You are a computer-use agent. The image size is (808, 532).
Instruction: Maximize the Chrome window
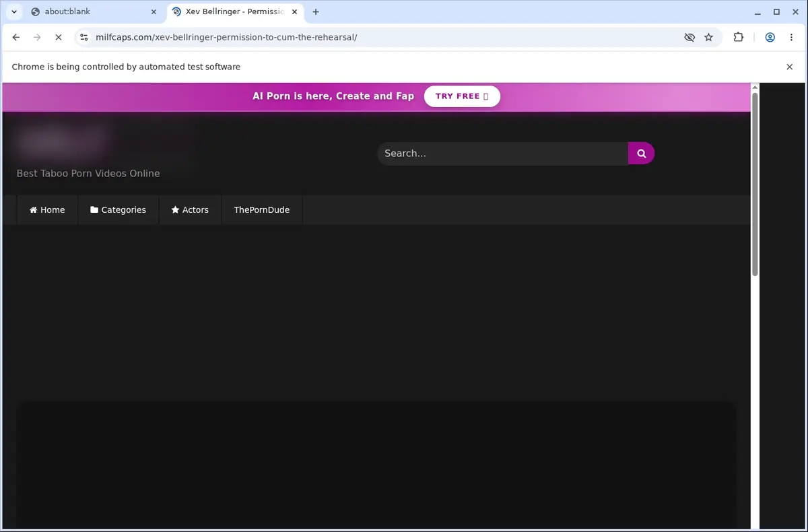click(776, 11)
